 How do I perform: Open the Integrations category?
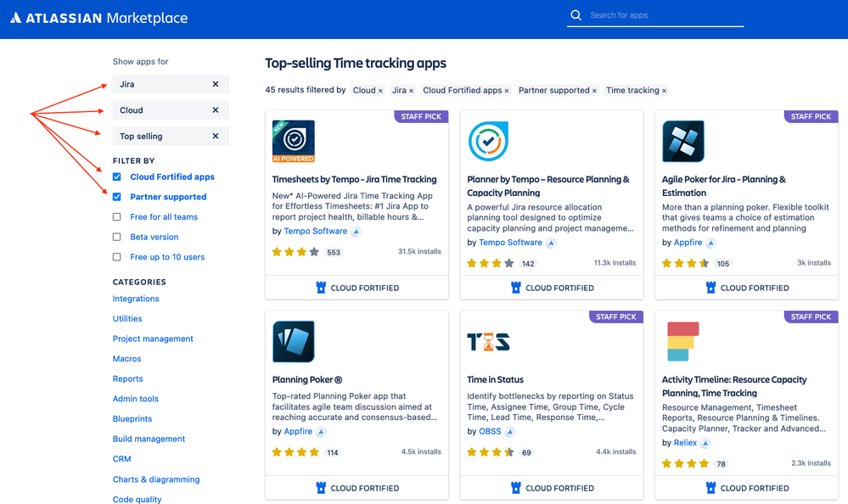pos(136,299)
